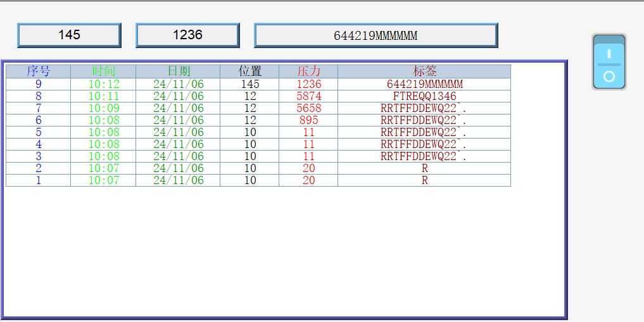The width and height of the screenshot is (644, 322).
Task: Select the FTREQQ1346 label cell
Action: coord(424,96)
